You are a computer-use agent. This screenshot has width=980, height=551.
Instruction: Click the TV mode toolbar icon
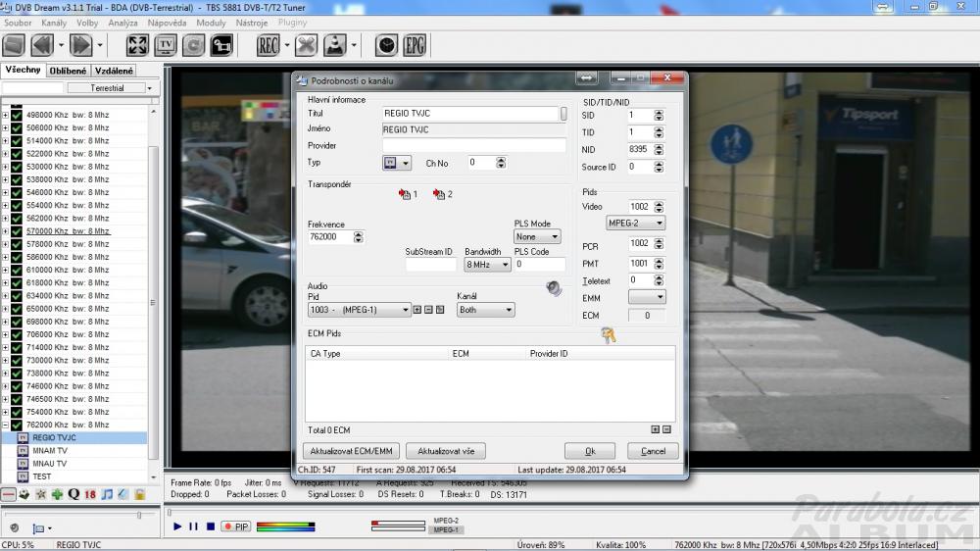166,46
